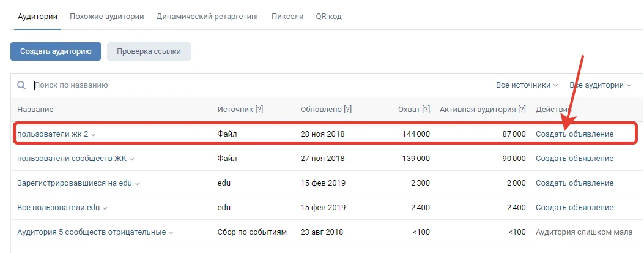644x253 pixels.
Task: Click the reach value 2 300
Action: tap(420, 183)
